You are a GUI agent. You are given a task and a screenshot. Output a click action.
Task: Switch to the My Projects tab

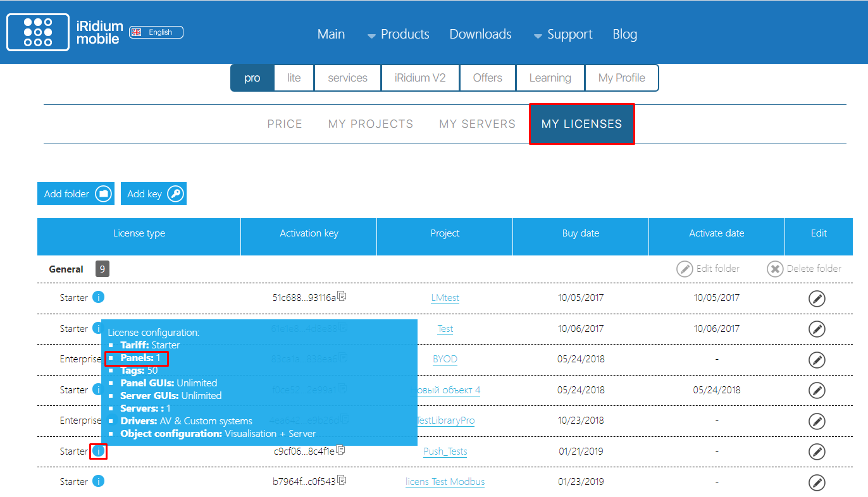pos(370,124)
